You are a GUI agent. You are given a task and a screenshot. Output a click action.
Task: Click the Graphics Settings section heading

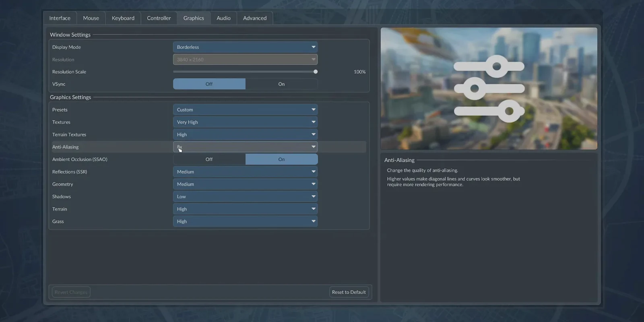(70, 97)
